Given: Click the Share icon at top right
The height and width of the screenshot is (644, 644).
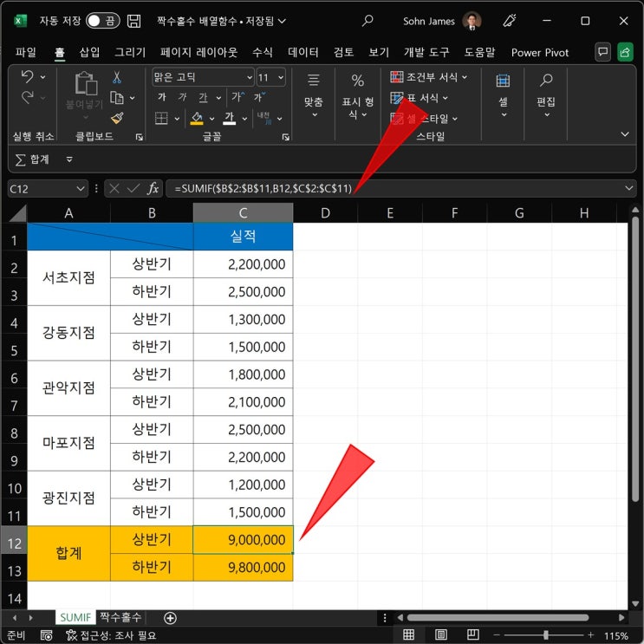Looking at the screenshot, I should [625, 52].
